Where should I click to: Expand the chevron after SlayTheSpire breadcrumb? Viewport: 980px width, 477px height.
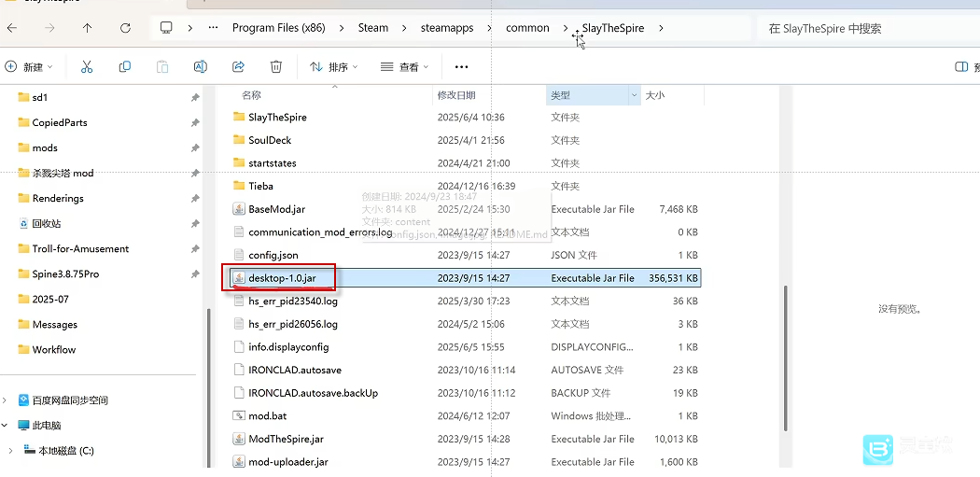661,28
